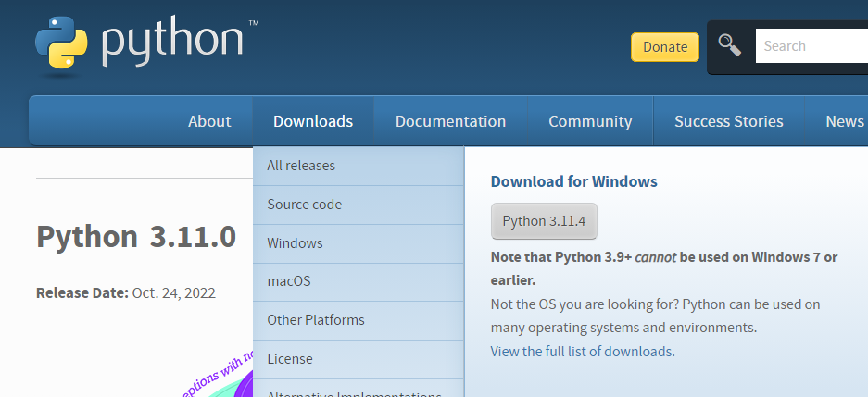Open View the full list of downloads link
Screen dimensions: 868x397
click(x=581, y=351)
